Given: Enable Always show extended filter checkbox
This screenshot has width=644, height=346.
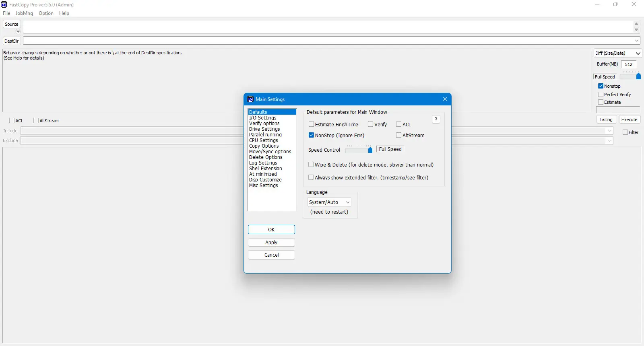Looking at the screenshot, I should 311,177.
